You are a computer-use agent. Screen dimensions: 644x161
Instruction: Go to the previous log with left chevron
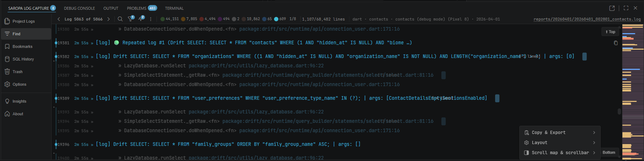[x=59, y=19]
